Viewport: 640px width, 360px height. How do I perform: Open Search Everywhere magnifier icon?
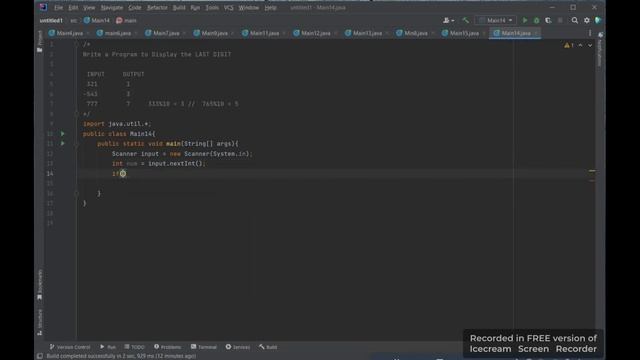pos(575,20)
